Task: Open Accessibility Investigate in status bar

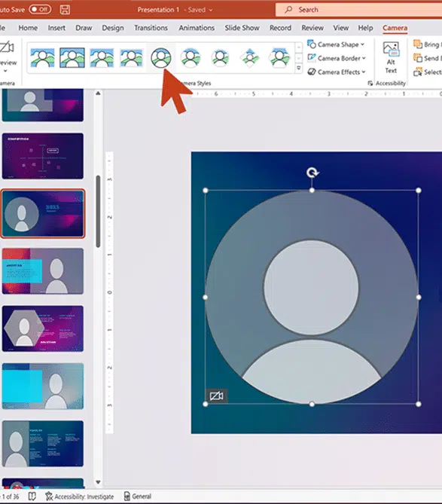Action: (79, 496)
